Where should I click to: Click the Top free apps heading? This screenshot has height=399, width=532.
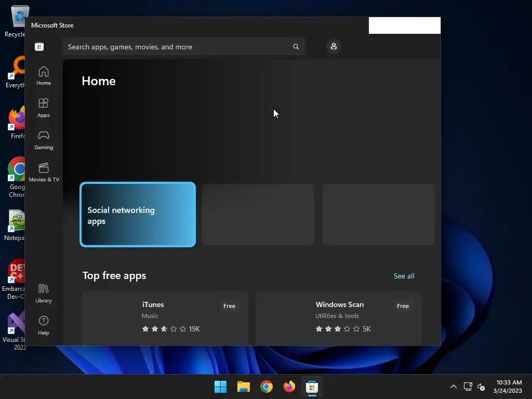click(x=114, y=275)
